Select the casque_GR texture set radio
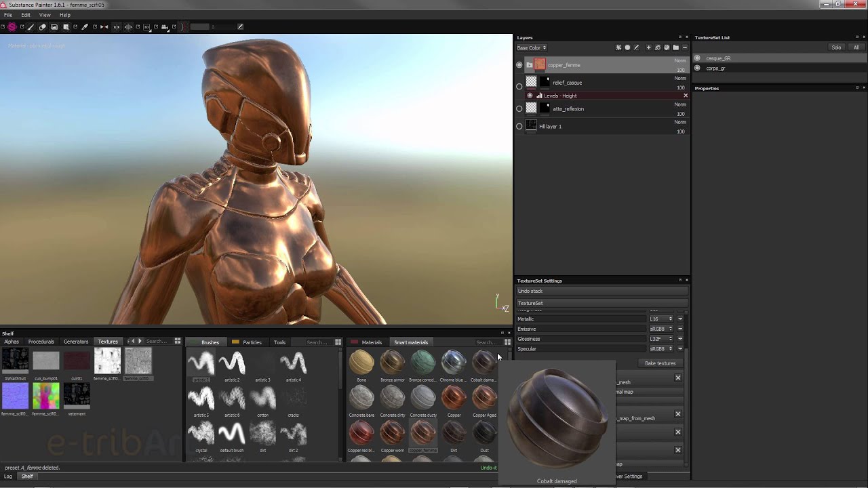Screen dimensions: 868x488 tap(697, 58)
